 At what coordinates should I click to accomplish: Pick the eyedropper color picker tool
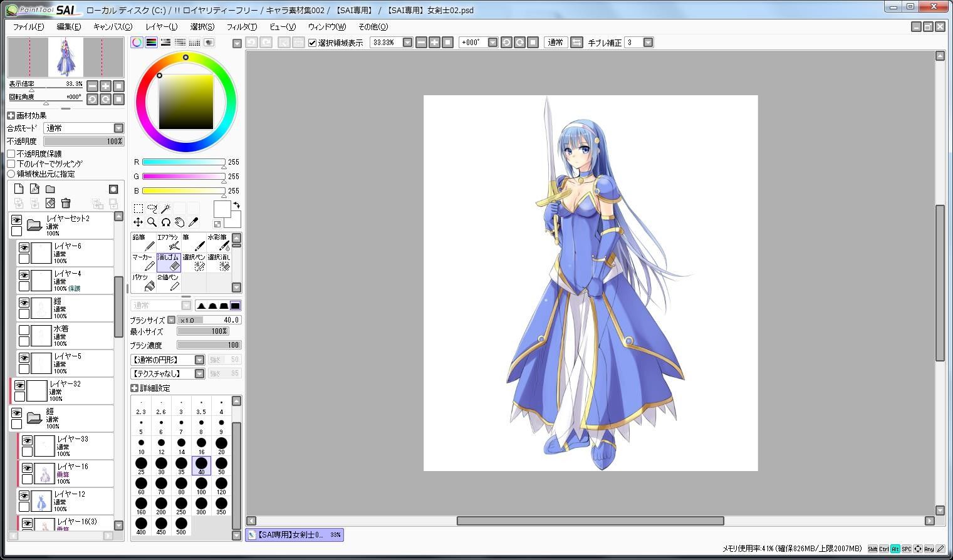(194, 222)
